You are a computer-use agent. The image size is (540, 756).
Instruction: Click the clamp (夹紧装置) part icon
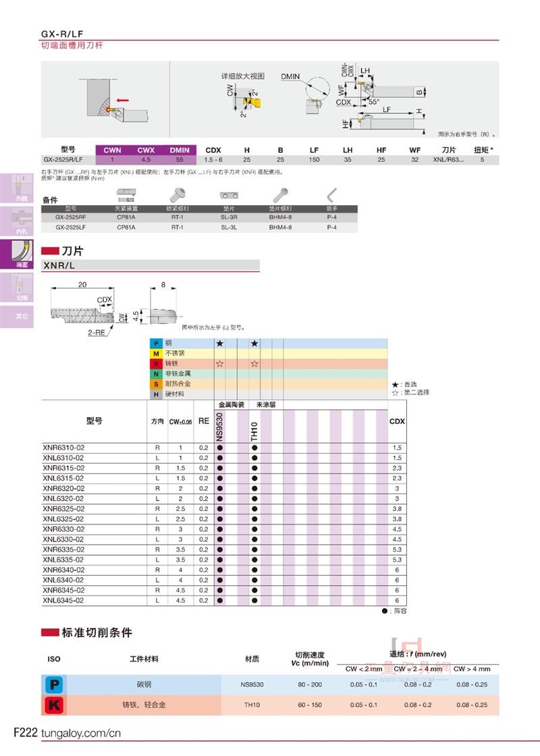pyautogui.click(x=126, y=195)
